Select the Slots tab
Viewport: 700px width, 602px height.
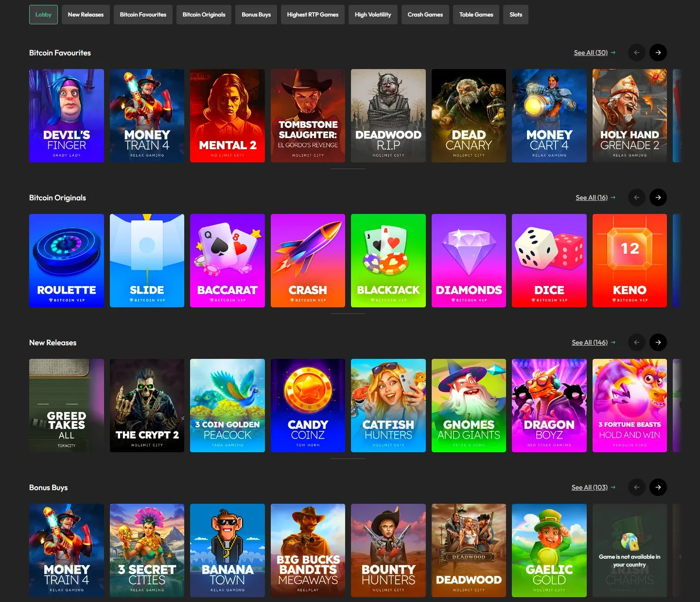[x=516, y=15]
